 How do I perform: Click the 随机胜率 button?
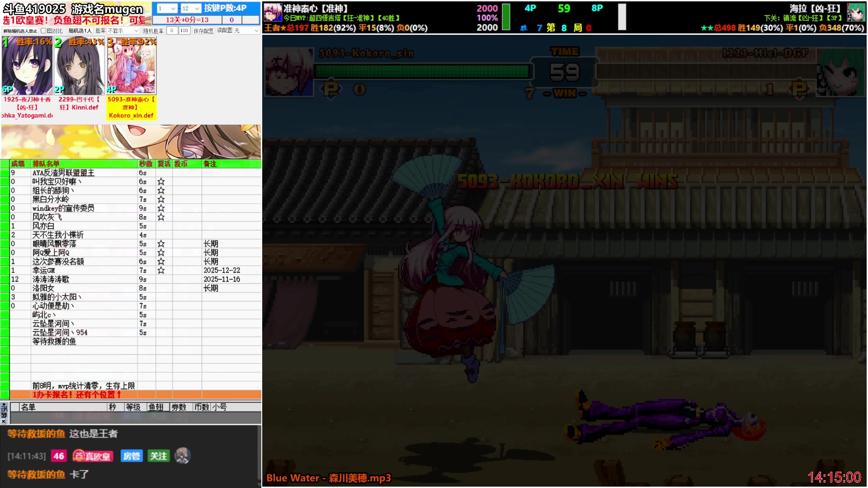[153, 31]
